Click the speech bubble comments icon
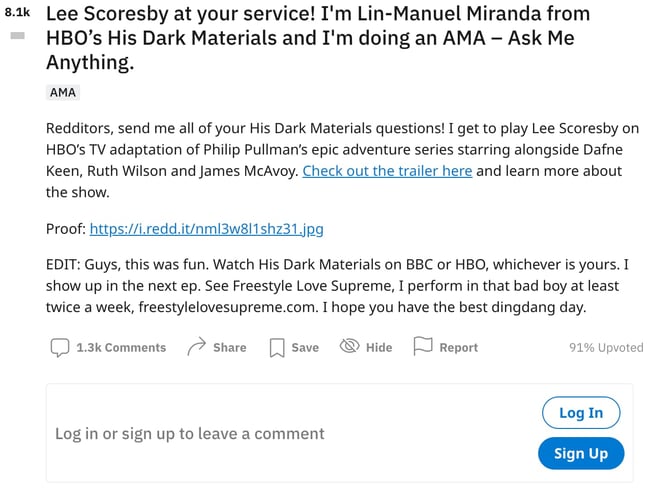 60,347
